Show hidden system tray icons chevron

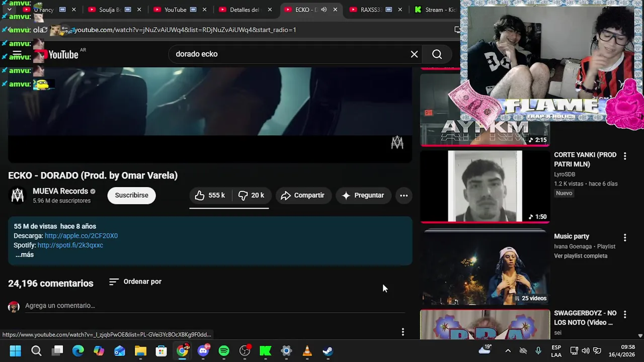[508, 351]
